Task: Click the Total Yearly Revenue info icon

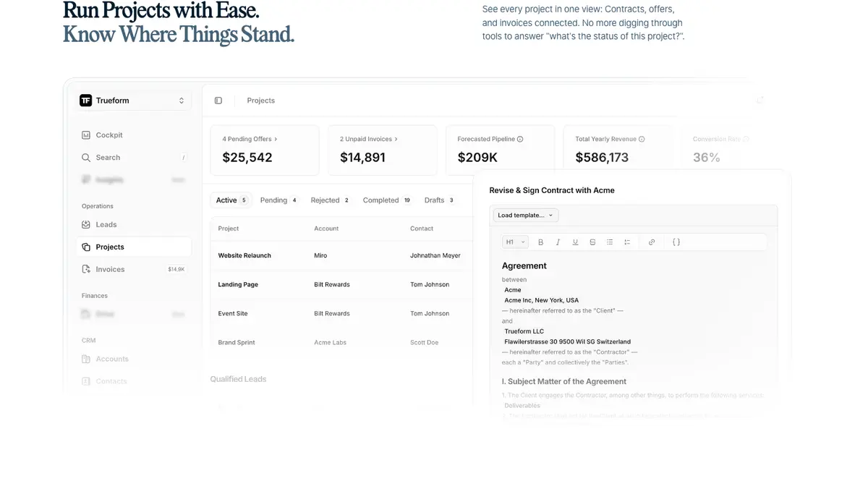Action: (x=642, y=139)
